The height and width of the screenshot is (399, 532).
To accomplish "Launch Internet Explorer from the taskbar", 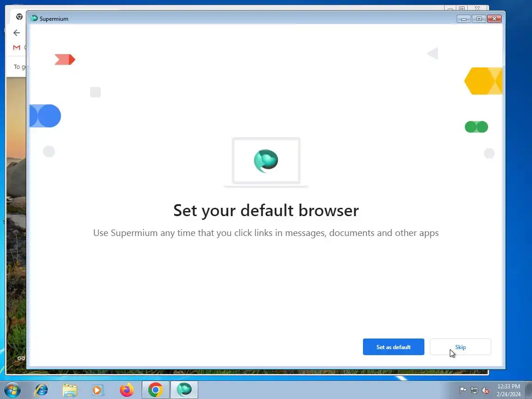I will [x=42, y=390].
